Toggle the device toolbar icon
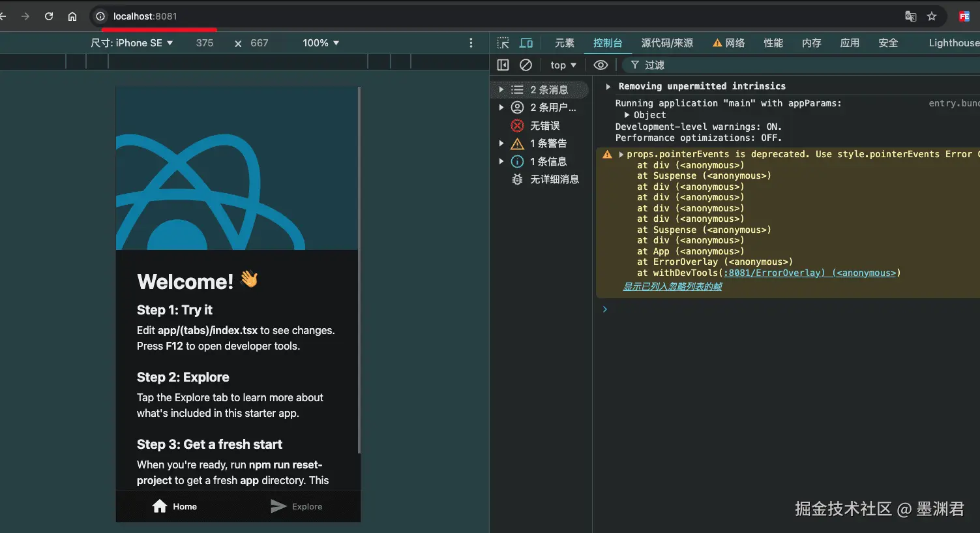The image size is (980, 533). click(x=526, y=43)
